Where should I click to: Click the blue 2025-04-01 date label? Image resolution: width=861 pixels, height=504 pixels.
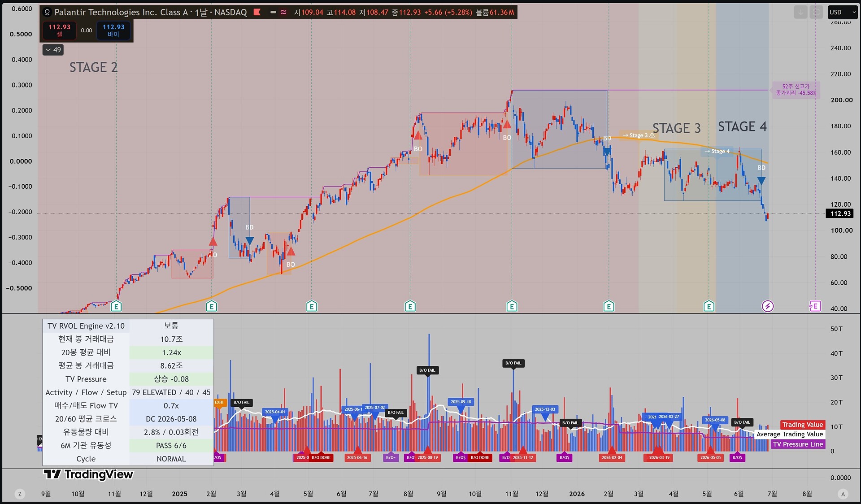(x=275, y=412)
